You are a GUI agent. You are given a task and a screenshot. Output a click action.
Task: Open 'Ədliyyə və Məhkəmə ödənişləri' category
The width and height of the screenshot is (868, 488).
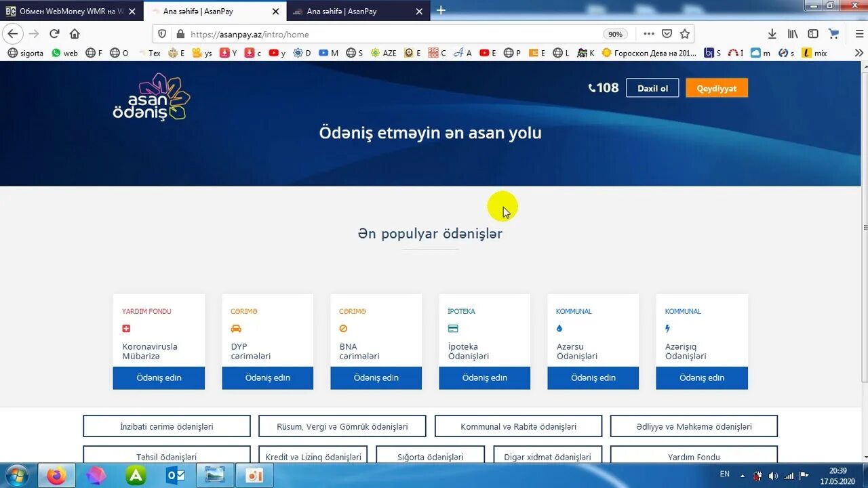pyautogui.click(x=694, y=426)
